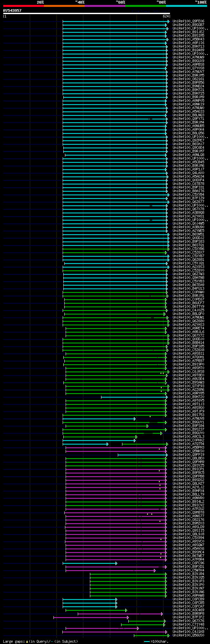Viewport: 210px width, 644px height.
Task: Open hit UniRef100_B9H720
Action: (188, 397)
